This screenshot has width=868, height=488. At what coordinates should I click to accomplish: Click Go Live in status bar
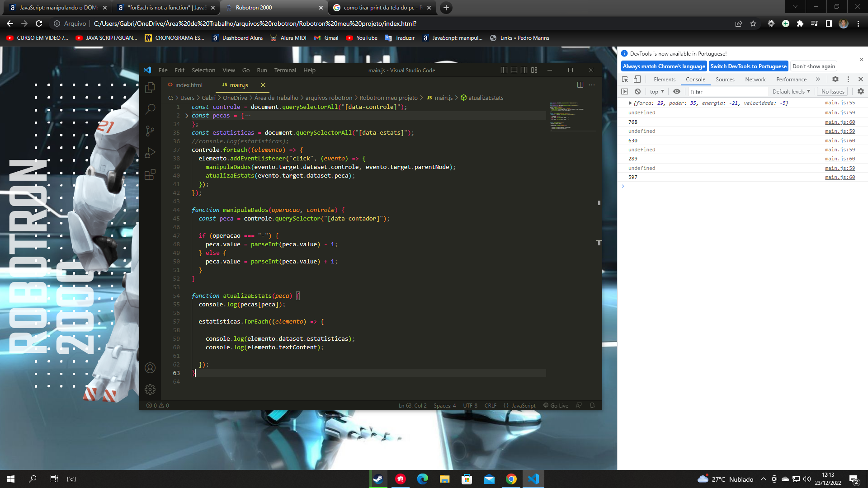[x=556, y=405]
